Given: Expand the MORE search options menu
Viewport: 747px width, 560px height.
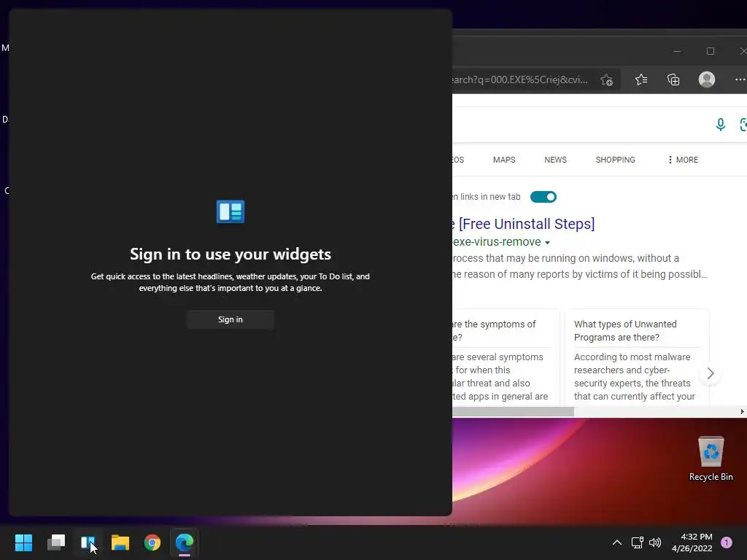Looking at the screenshot, I should [683, 160].
